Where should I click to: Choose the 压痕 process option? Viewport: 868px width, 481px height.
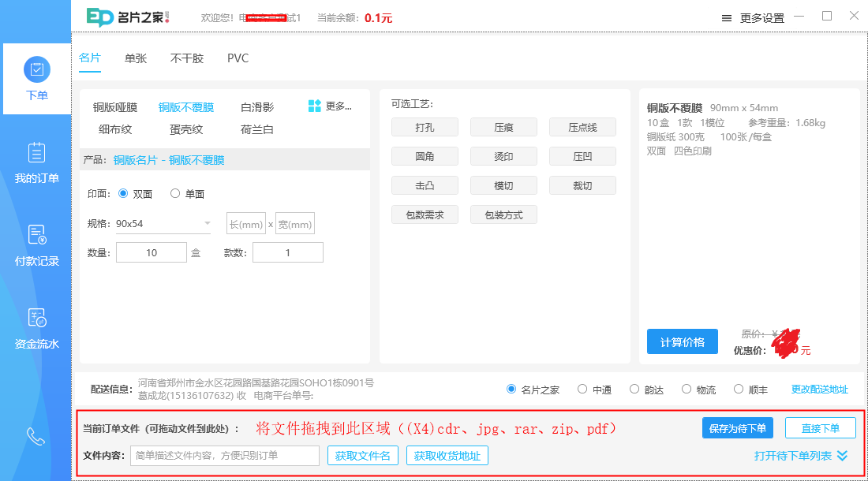pyautogui.click(x=503, y=127)
